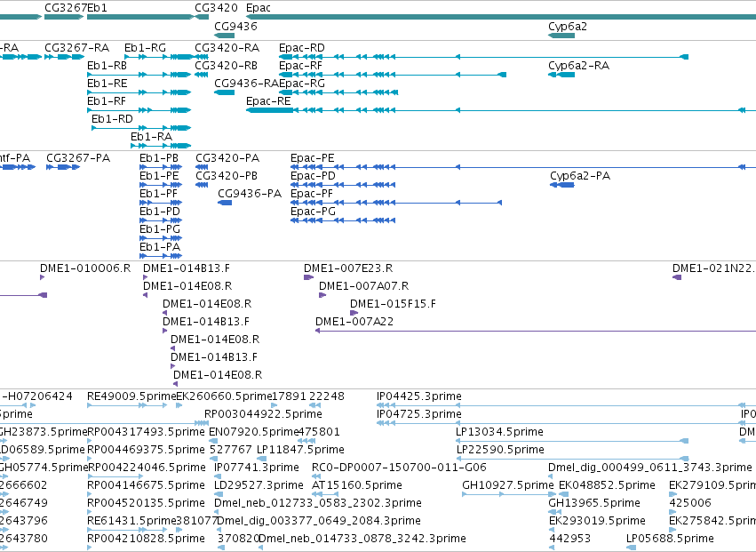Select the Eb1-PE label
The height and width of the screenshot is (552, 756).
[x=159, y=176]
